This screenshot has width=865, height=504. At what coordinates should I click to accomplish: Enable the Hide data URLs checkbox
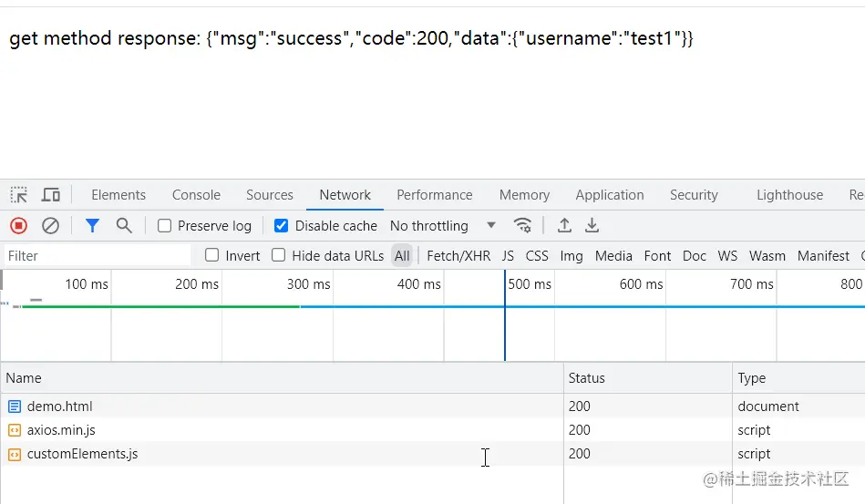pos(279,255)
